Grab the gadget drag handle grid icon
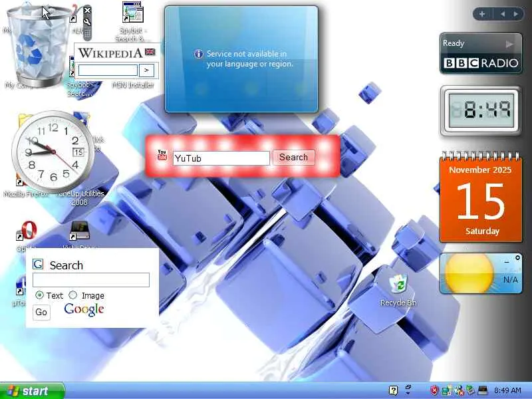The height and width of the screenshot is (399, 532). coord(87,33)
